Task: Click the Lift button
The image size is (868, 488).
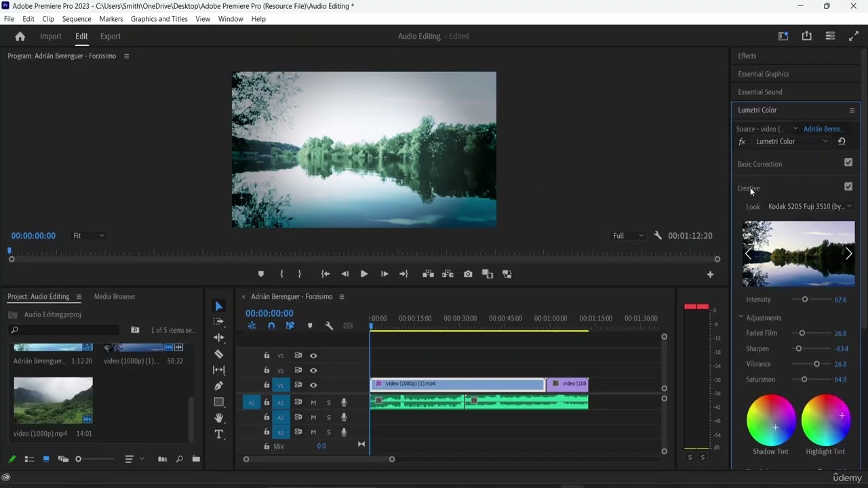Action: (x=428, y=274)
